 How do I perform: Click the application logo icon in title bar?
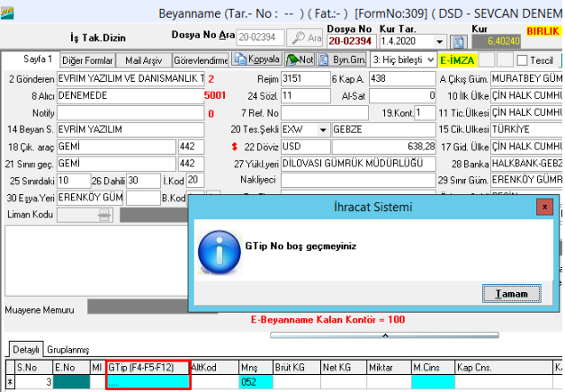click(x=7, y=13)
